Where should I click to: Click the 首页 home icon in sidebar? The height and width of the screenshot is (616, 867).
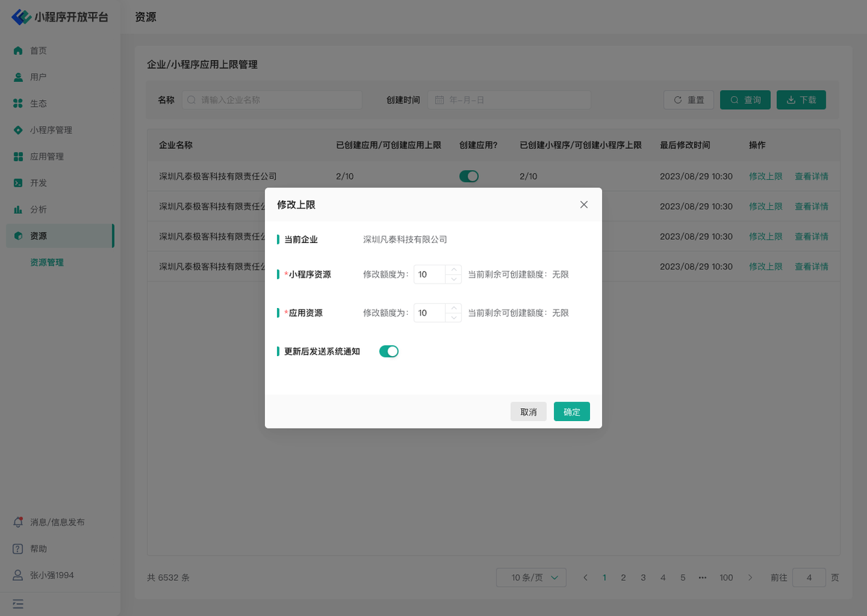(x=18, y=51)
